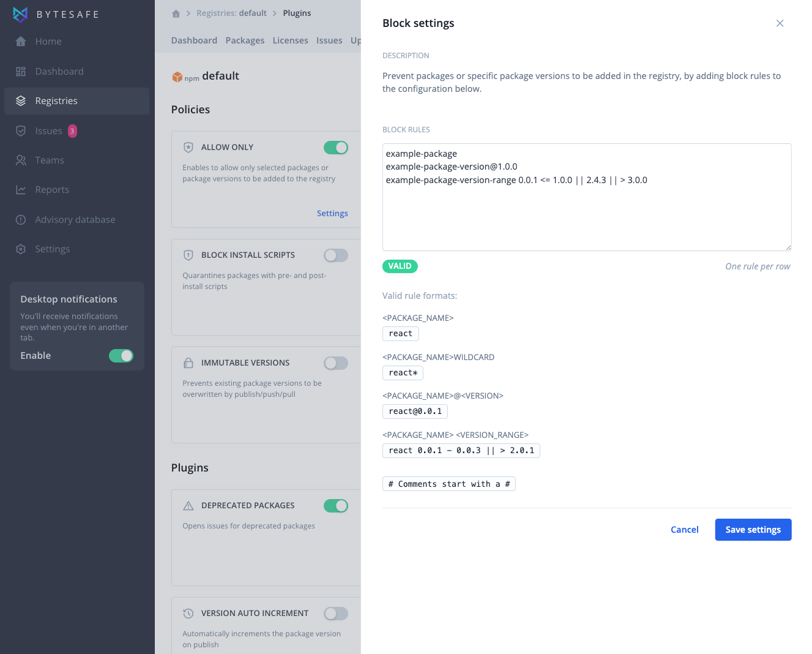The image size is (812, 654).
Task: Click the 'example-package-version@1.0.0' rule line
Action: tap(452, 167)
